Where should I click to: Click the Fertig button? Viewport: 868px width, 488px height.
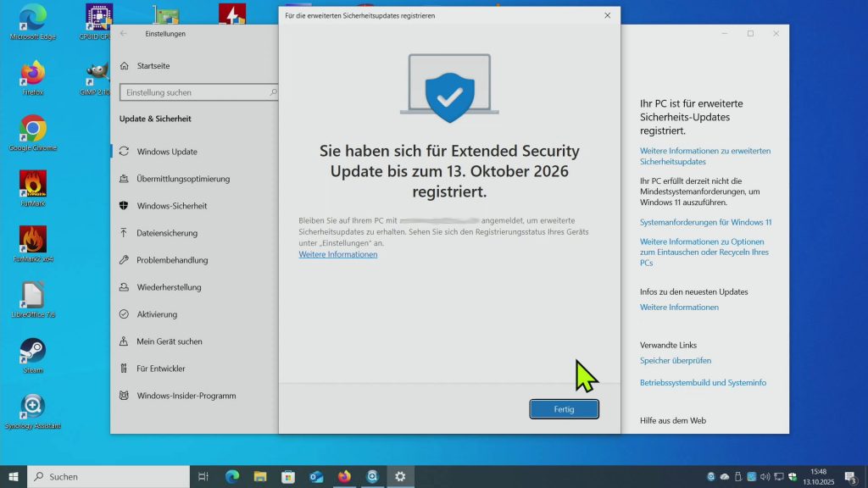pos(564,409)
